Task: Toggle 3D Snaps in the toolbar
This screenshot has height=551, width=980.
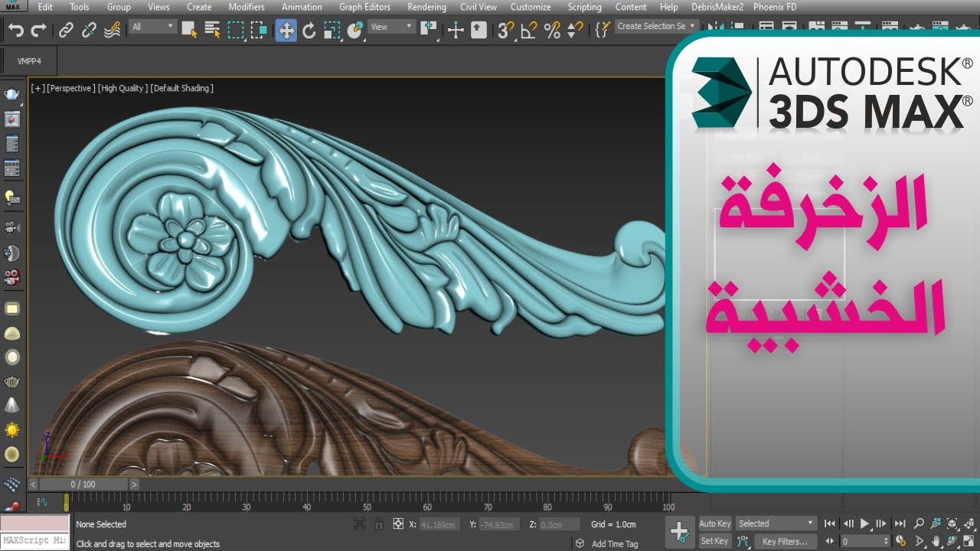Action: click(x=505, y=31)
